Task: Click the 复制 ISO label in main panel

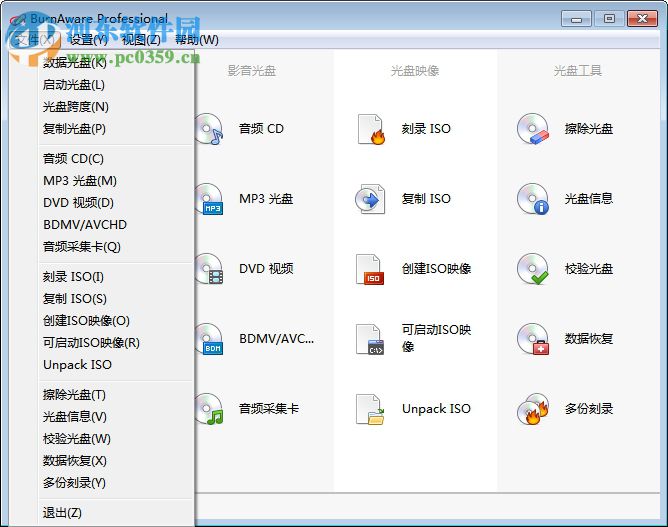Action: (426, 199)
